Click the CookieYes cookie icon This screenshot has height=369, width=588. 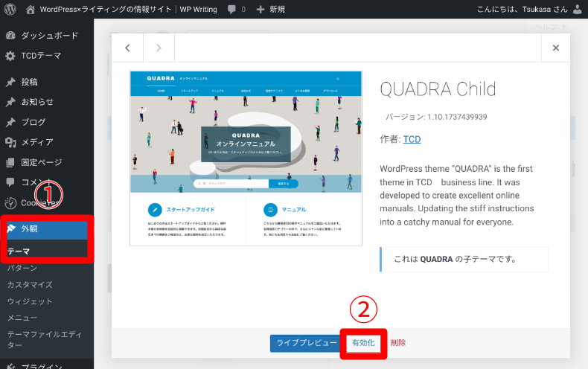coord(10,203)
